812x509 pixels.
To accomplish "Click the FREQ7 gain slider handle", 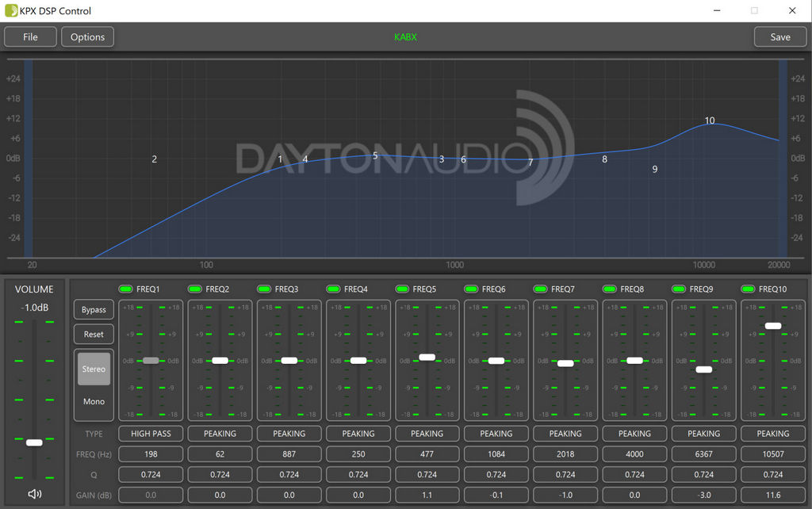I will [565, 363].
